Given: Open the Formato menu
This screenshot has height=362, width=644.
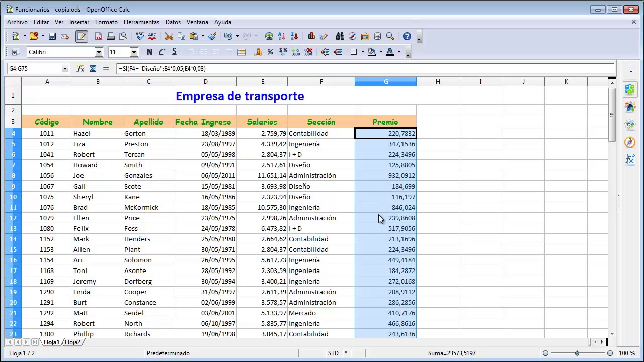Looking at the screenshot, I should tap(106, 22).
